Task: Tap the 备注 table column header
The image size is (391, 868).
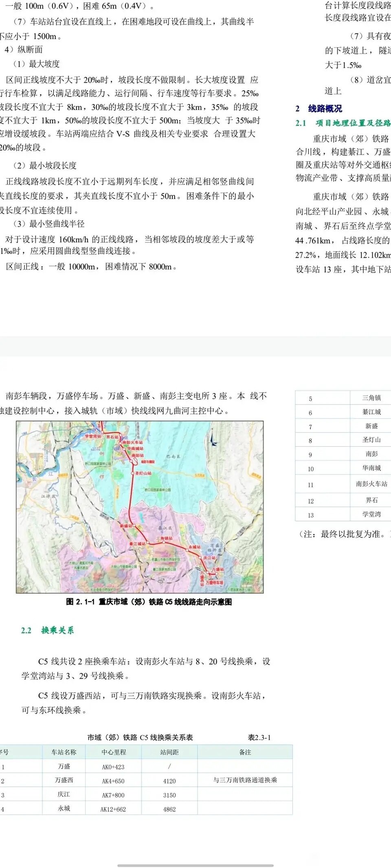Action: pyautogui.click(x=245, y=752)
